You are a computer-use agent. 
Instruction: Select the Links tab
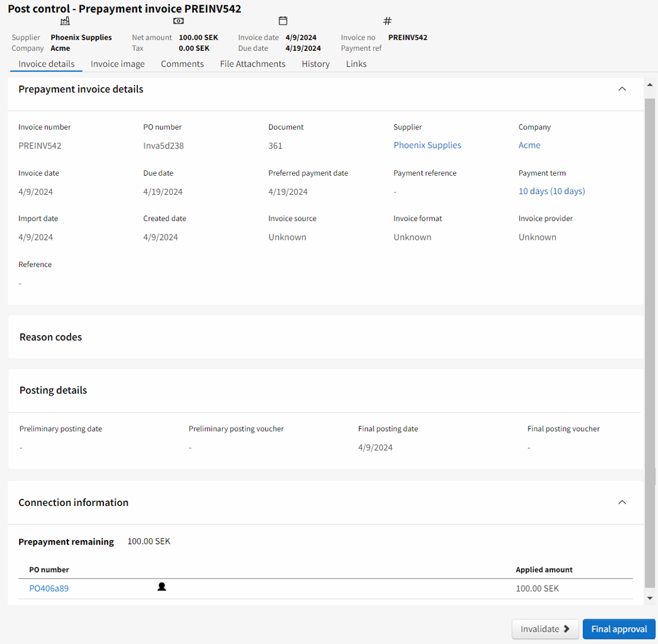356,64
